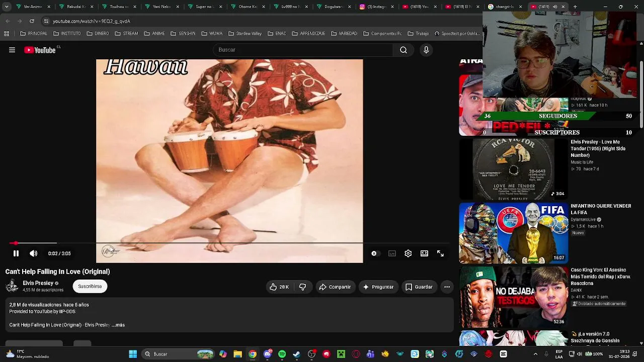Focus the YouTube Buscar search field
Image resolution: width=644 pixels, height=362 pixels.
point(303,50)
